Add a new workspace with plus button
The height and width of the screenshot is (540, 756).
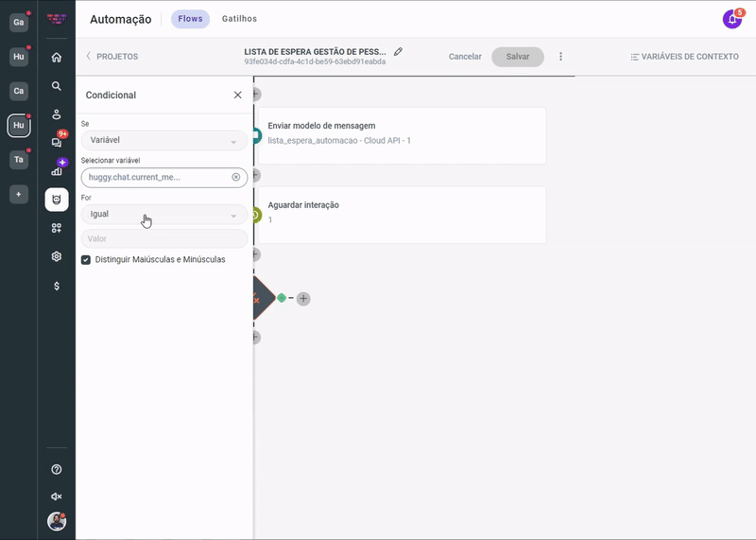(x=19, y=195)
